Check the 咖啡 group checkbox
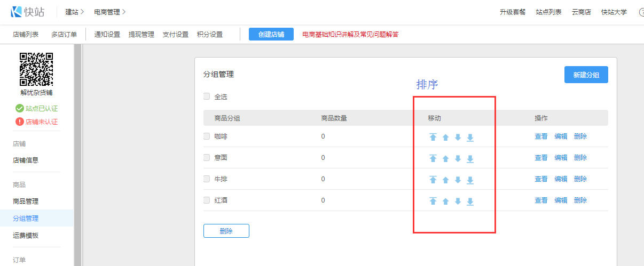 207,136
